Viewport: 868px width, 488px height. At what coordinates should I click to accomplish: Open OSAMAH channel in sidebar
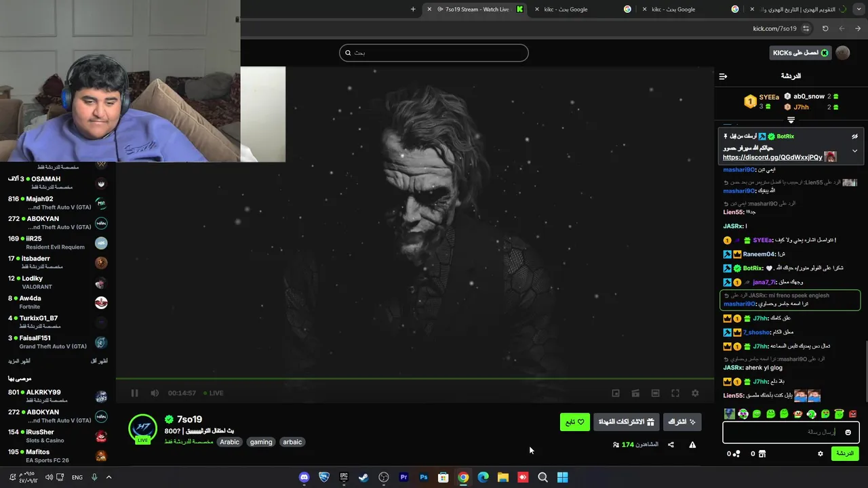pos(58,183)
